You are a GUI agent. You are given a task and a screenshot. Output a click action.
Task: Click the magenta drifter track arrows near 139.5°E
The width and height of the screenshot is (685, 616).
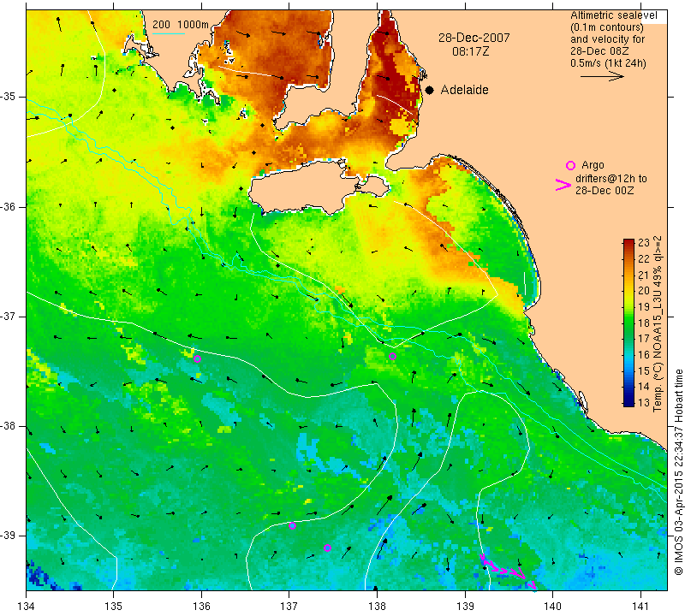click(509, 571)
